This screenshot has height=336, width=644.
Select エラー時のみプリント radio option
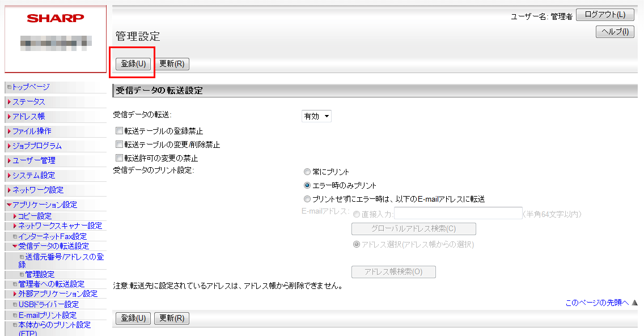(307, 185)
